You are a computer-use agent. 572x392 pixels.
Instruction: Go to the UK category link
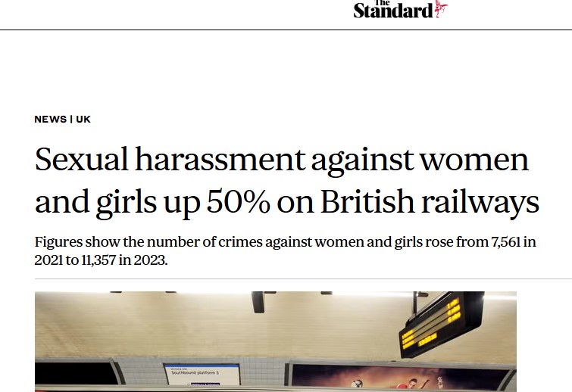pos(83,120)
